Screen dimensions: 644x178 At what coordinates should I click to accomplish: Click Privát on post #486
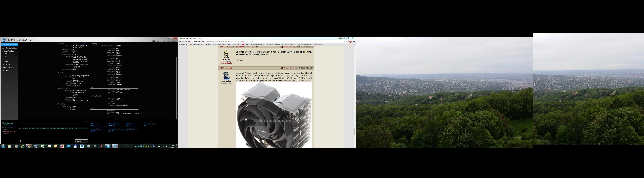(292, 47)
